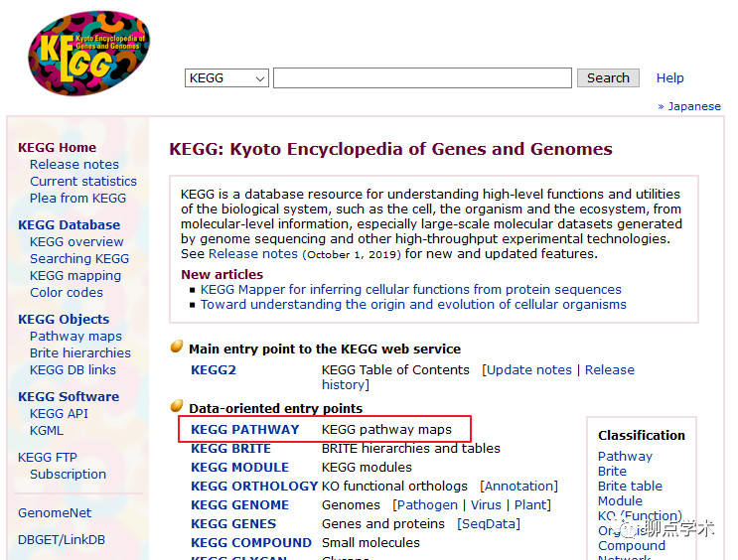The image size is (738, 560).
Task: Open Module in Classification box
Action: point(620,501)
